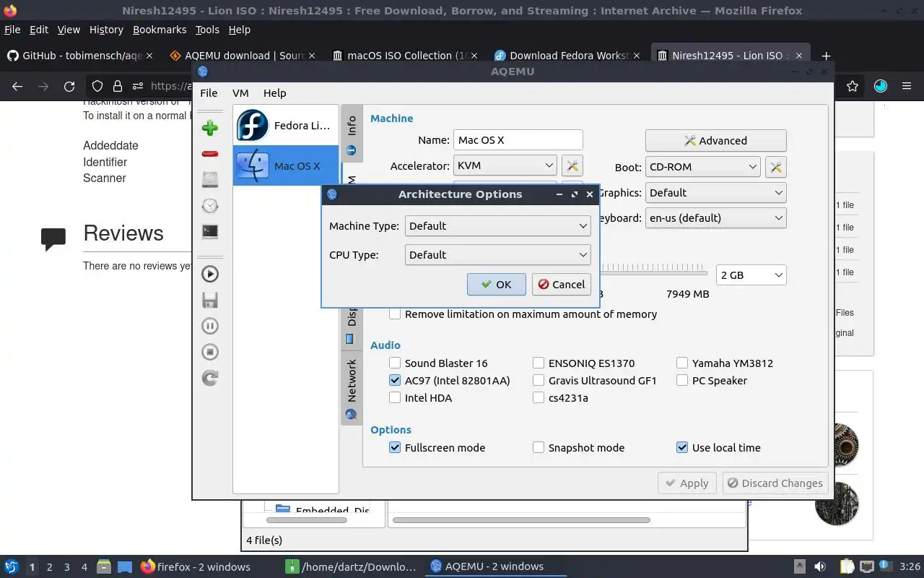
Task: Open Firefox hamburger menu
Action: 907,86
